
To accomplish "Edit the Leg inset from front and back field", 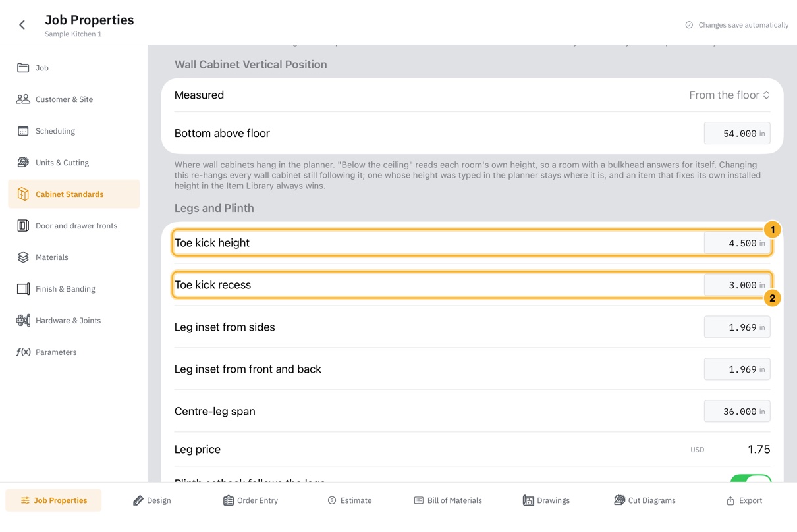I will 737,369.
